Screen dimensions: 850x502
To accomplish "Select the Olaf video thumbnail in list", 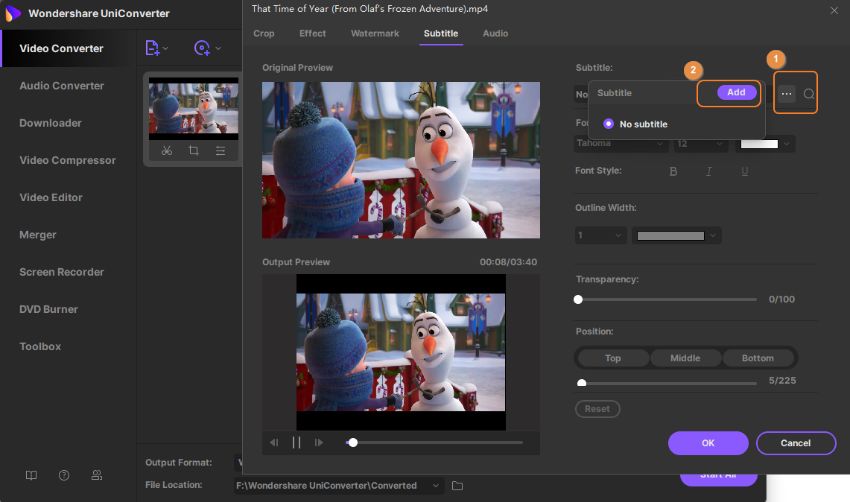I will (x=194, y=108).
